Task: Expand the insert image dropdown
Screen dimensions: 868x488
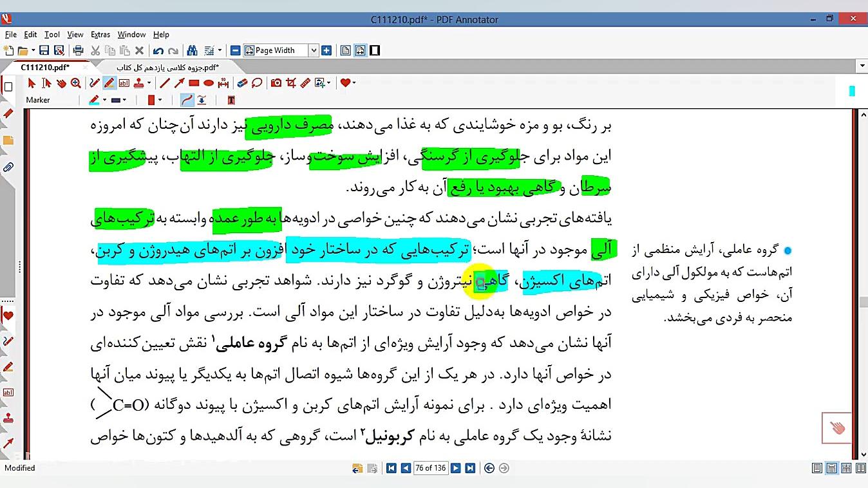Action: coord(329,83)
